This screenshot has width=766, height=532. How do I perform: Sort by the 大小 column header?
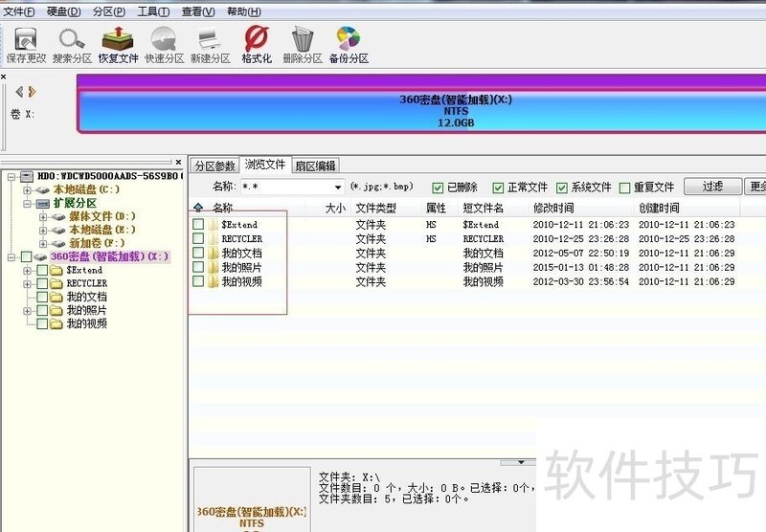coord(335,208)
